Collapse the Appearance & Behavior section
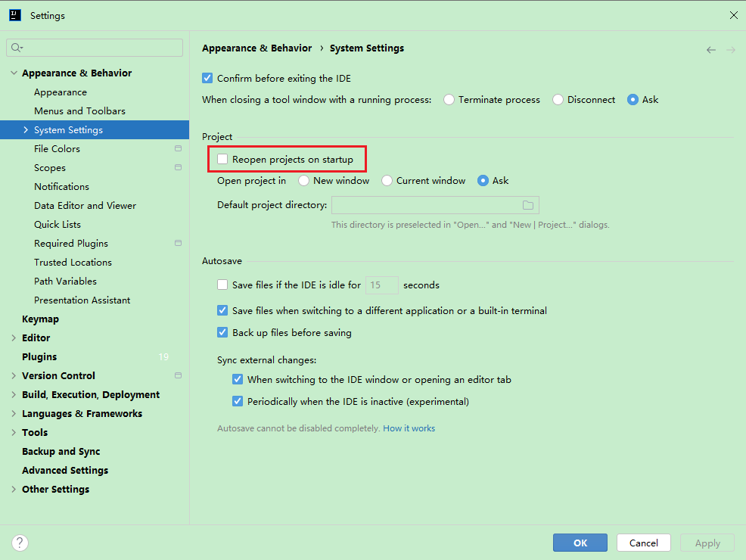Image resolution: width=746 pixels, height=560 pixels. point(14,73)
